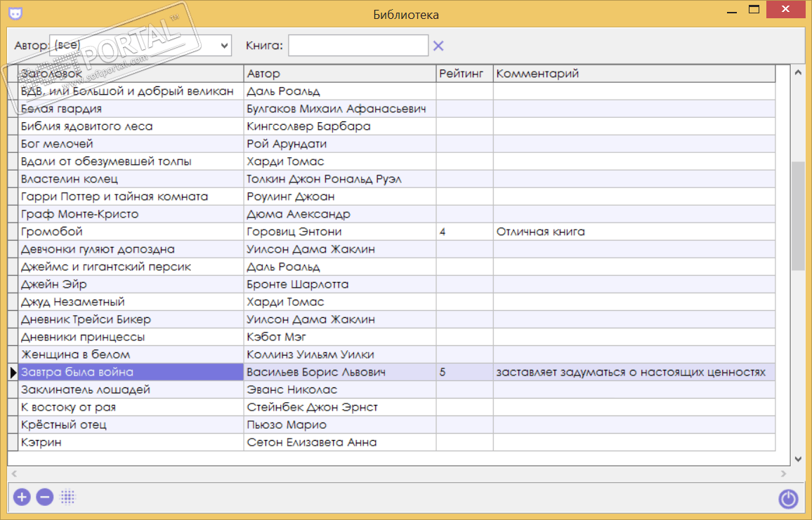Clear the book filter with the X icon
The height and width of the screenshot is (520, 812).
click(x=438, y=46)
